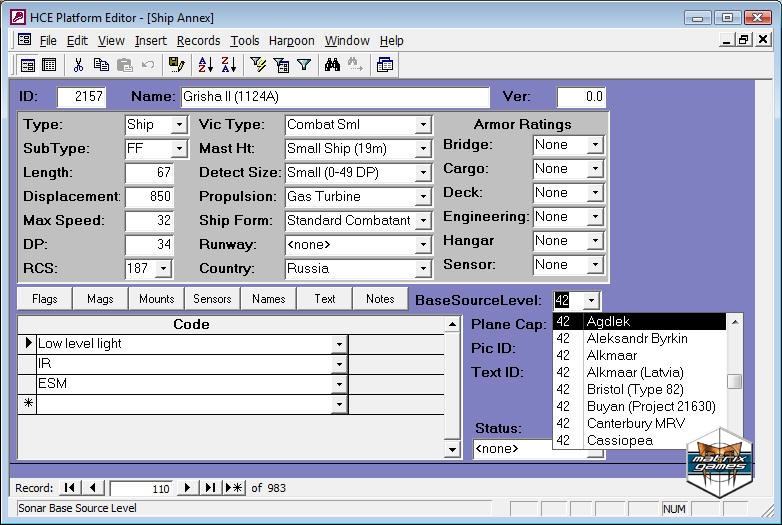Expand the Bridge armor rating dropdown
The width and height of the screenshot is (782, 525).
595,145
